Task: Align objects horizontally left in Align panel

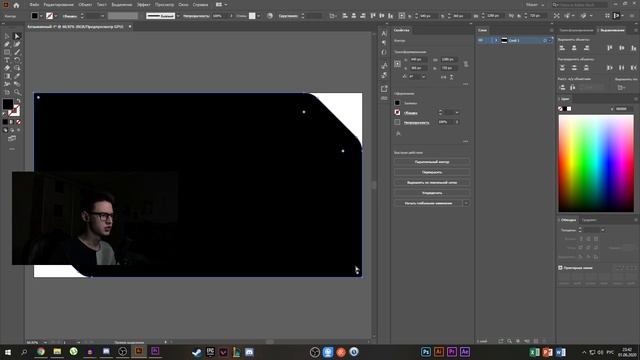Action: click(562, 48)
